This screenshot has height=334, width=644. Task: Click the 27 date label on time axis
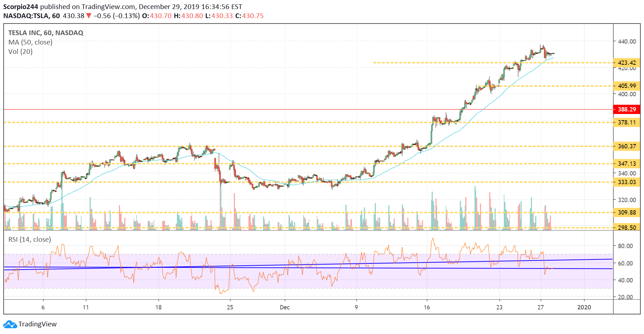(541, 308)
